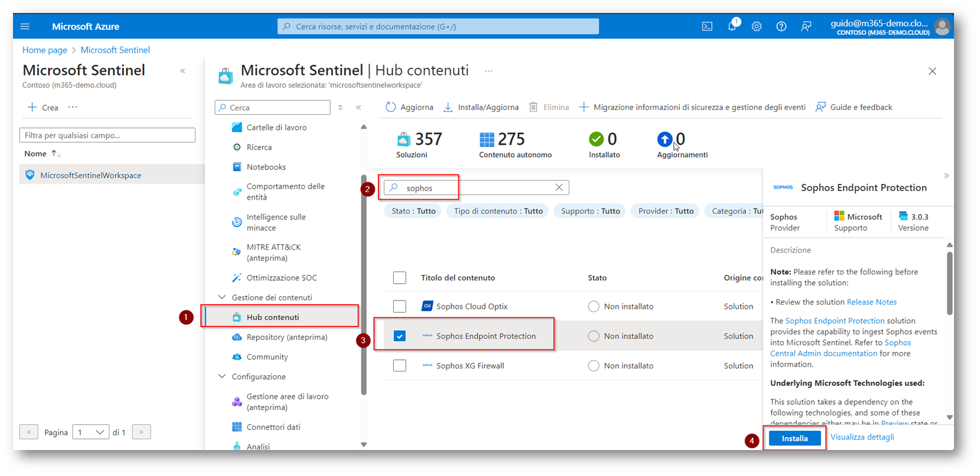
Task: Open Migrazione informazioni di sicurezza option
Action: tap(692, 107)
